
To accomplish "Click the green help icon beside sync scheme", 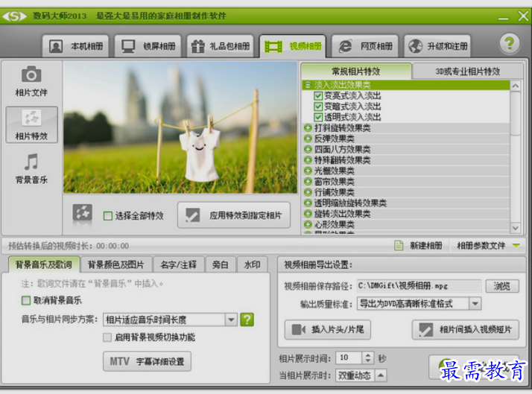I will pyautogui.click(x=247, y=320).
